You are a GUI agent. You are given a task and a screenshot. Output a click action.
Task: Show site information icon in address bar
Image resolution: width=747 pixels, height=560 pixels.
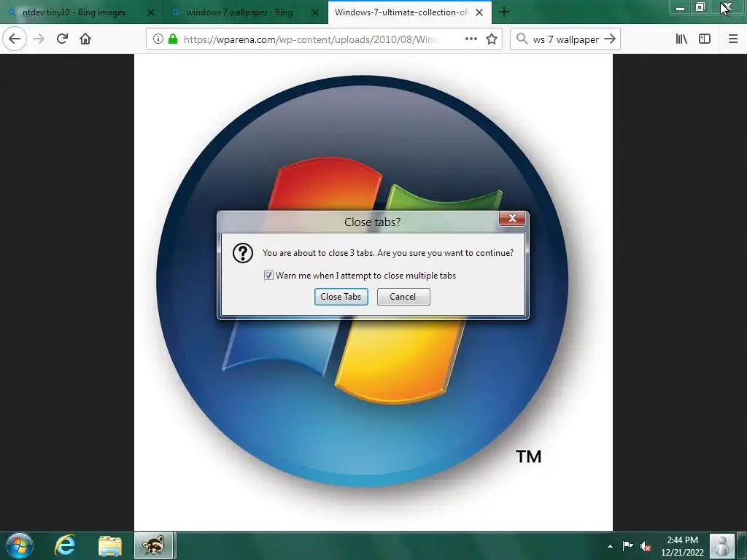click(x=158, y=39)
